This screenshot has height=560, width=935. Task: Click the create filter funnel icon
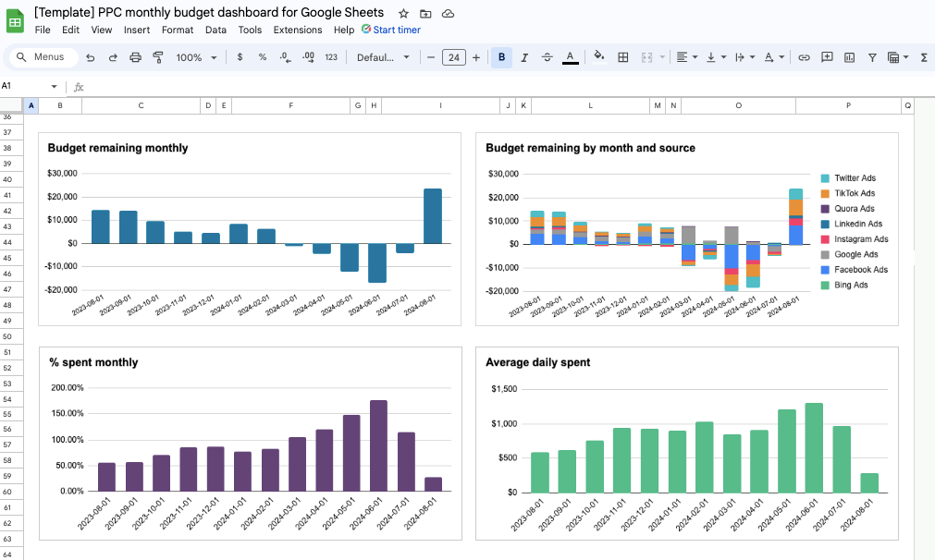tap(872, 57)
